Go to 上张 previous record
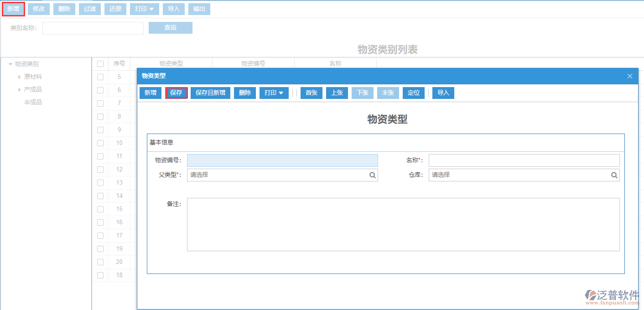This screenshot has height=310, width=644. point(337,93)
